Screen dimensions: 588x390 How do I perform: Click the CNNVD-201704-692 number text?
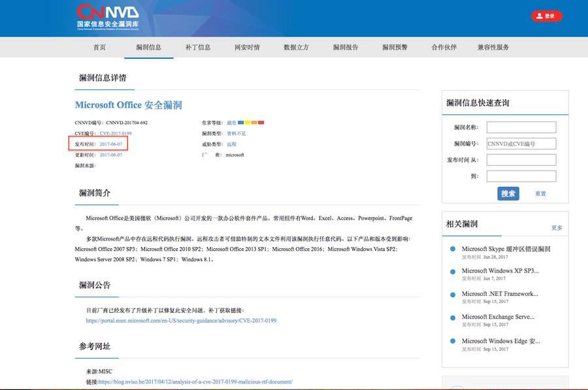[x=127, y=123]
